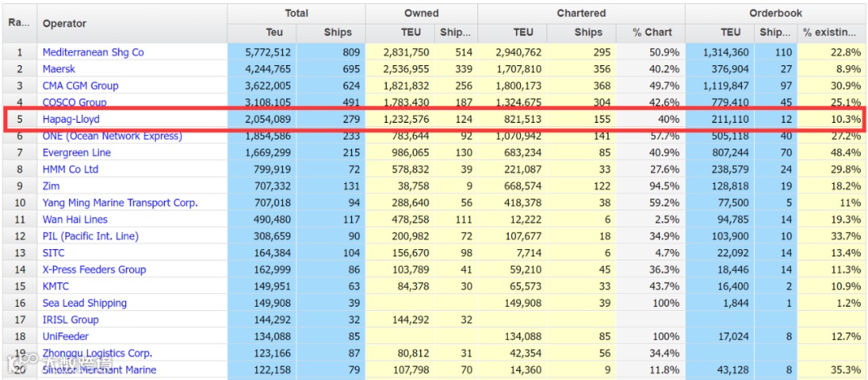Select the Owned group header
This screenshot has height=380, width=868.
(421, 14)
